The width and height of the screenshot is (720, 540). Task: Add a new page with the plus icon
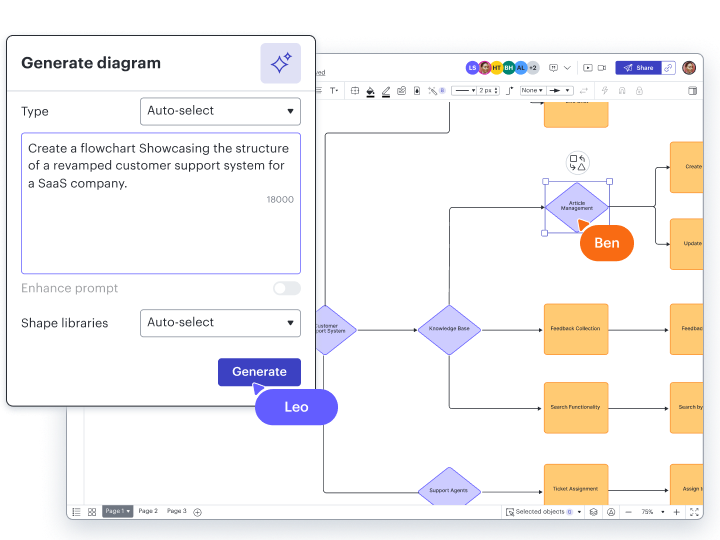coord(197,512)
